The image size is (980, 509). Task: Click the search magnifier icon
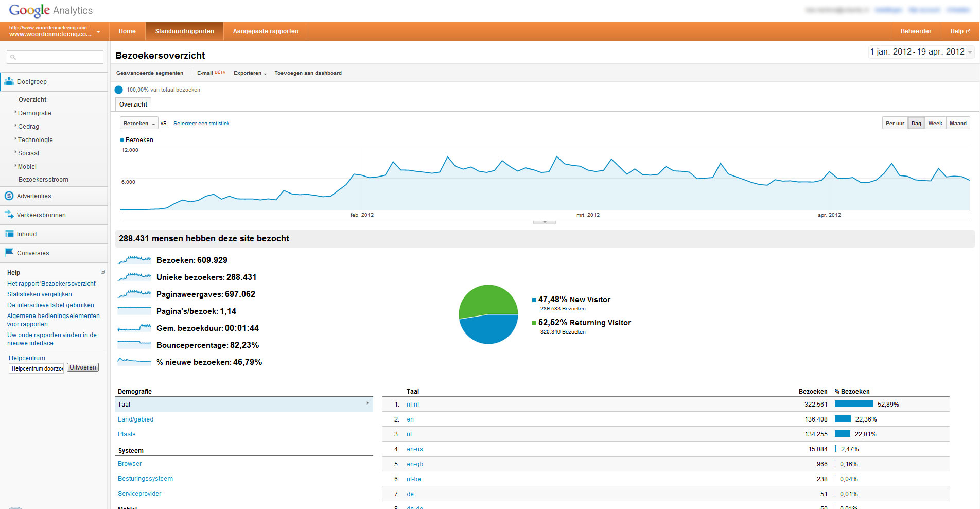pyautogui.click(x=13, y=57)
